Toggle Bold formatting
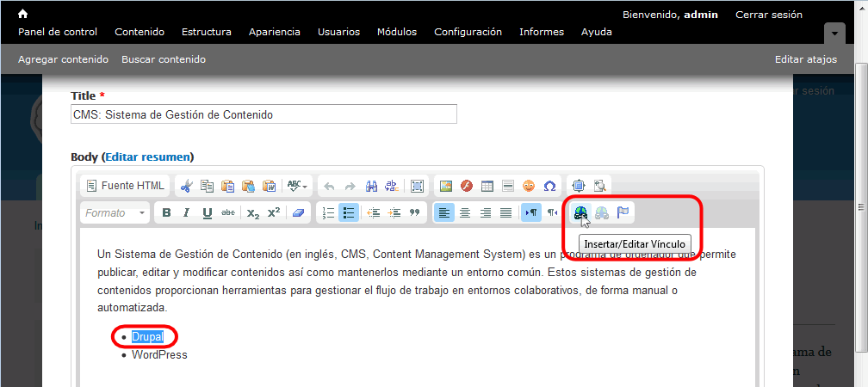 pyautogui.click(x=166, y=213)
